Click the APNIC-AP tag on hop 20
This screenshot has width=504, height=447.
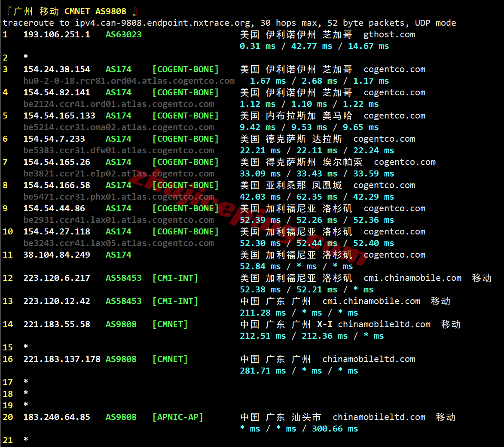(x=177, y=417)
